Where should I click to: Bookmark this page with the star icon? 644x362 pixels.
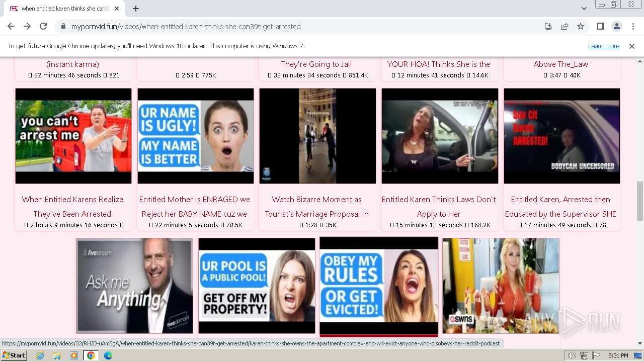[x=581, y=26]
